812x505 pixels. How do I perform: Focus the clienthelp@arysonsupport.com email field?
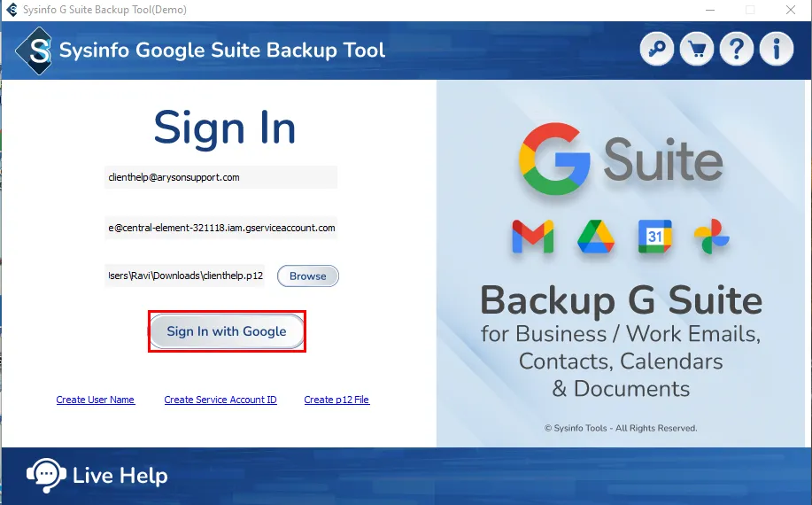click(x=220, y=177)
